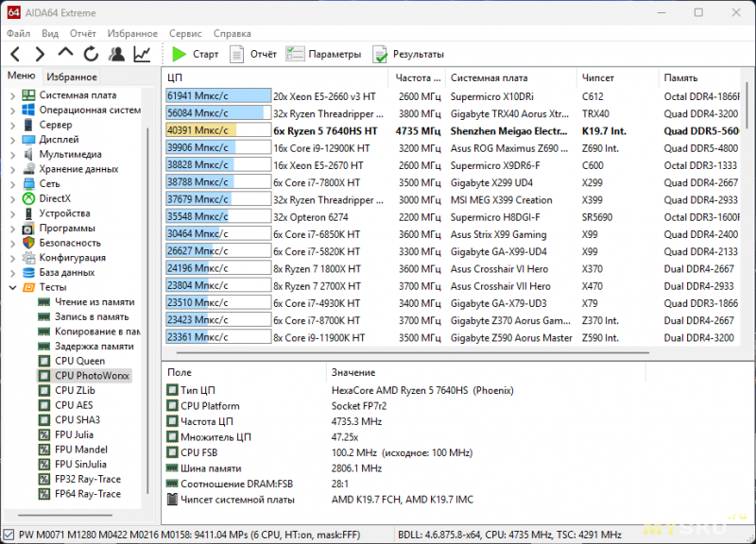Screen dimensions: 756x544
Task: Sort results by the ЦП column header
Action: coord(275,77)
